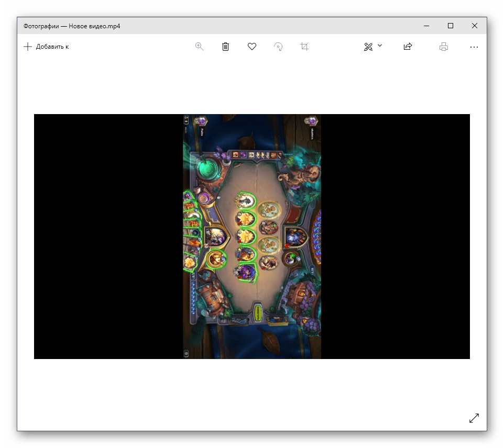Enter fullscreen with the diagonal arrows icon
The height and width of the screenshot is (448, 504).
tap(474, 418)
